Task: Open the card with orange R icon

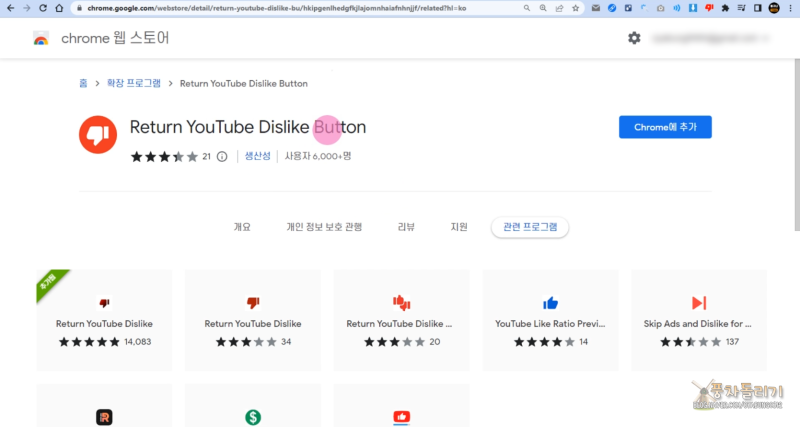Action: 104,406
